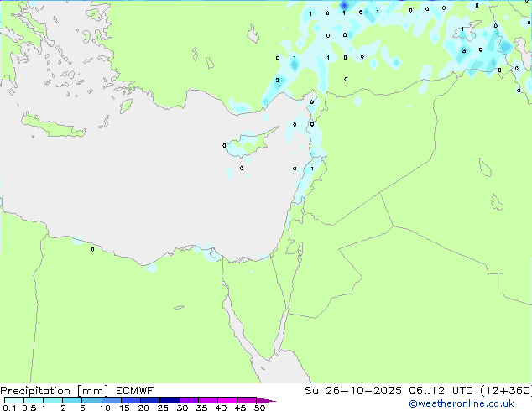Screen dimensions: 532x411
Task: Click the '(12+360)' forecast offset text
Action: (506, 391)
